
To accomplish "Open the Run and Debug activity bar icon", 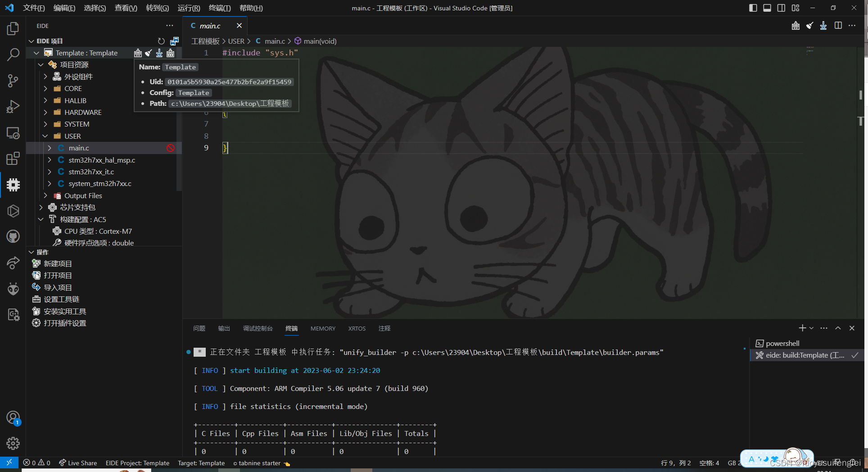I will point(13,106).
